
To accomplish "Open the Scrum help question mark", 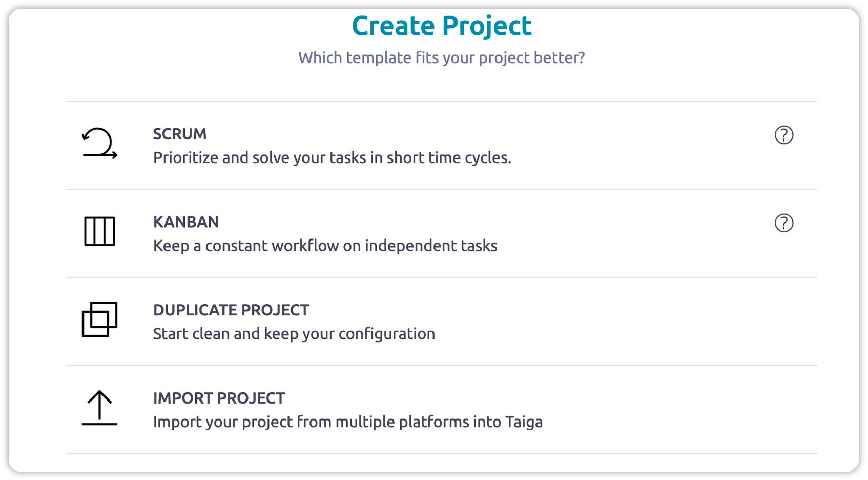I will 783,135.
